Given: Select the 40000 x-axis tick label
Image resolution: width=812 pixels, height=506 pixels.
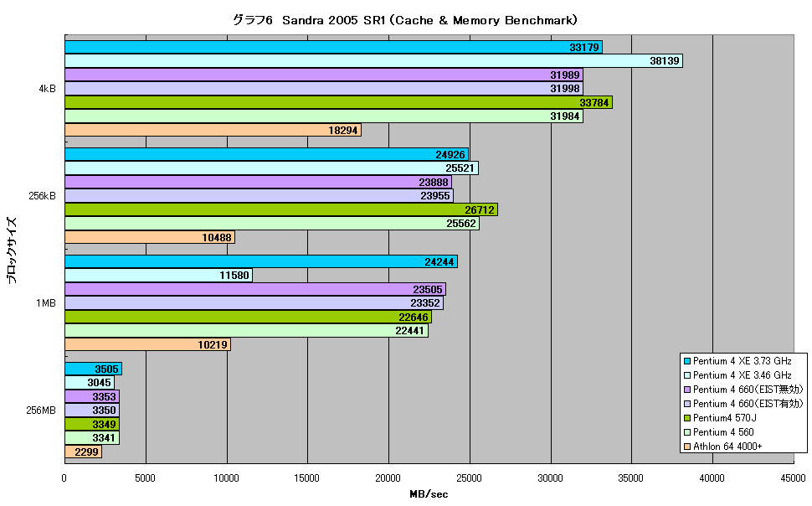Looking at the screenshot, I should [712, 478].
